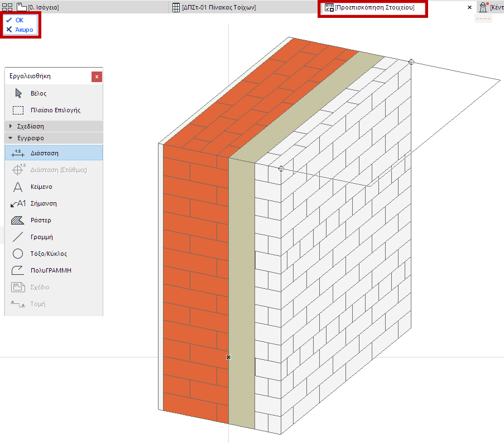Open the tab overview grid icon

coord(7,7)
